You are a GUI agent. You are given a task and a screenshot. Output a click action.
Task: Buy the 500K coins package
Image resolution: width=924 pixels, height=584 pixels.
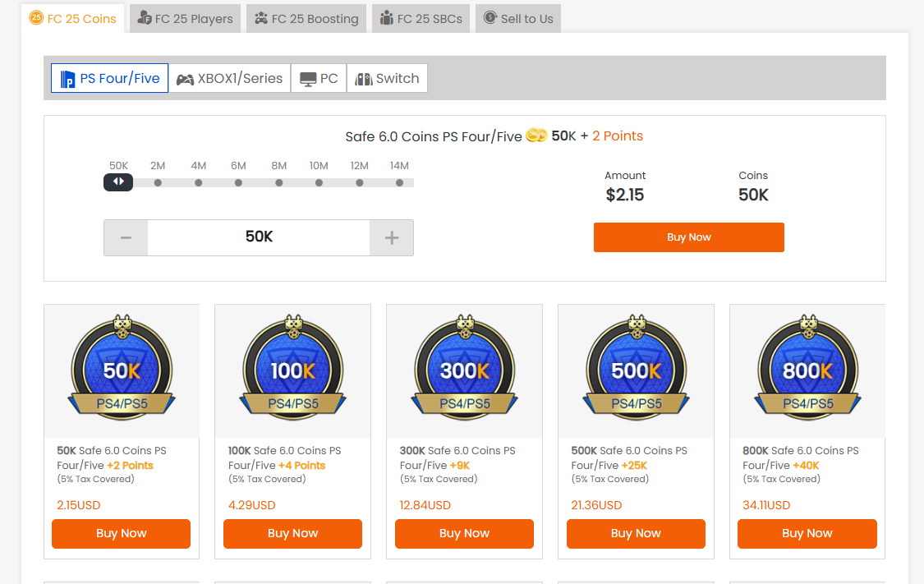636,533
